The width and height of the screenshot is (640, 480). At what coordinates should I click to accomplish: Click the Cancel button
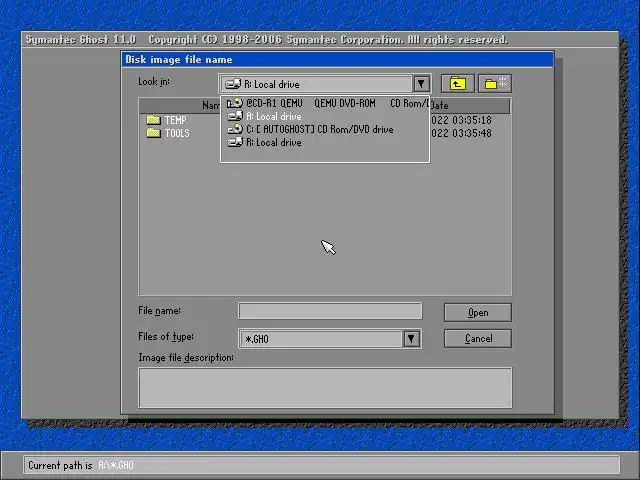pyautogui.click(x=478, y=338)
